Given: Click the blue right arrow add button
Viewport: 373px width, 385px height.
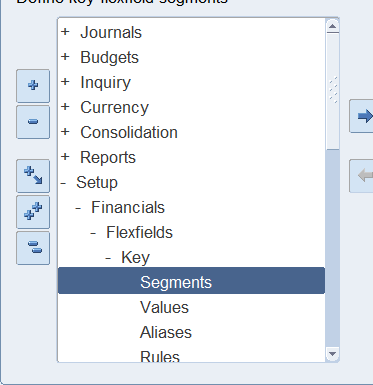Looking at the screenshot, I should tap(361, 116).
